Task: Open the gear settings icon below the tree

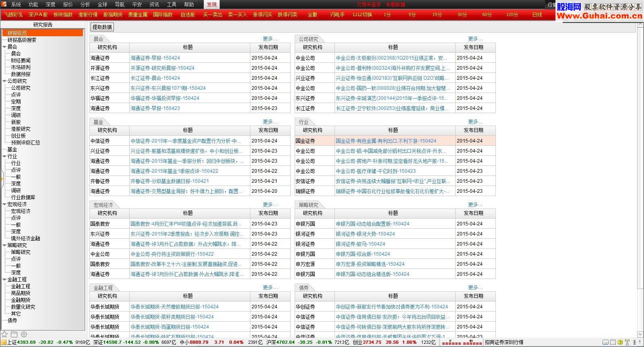Action: click(x=24, y=334)
